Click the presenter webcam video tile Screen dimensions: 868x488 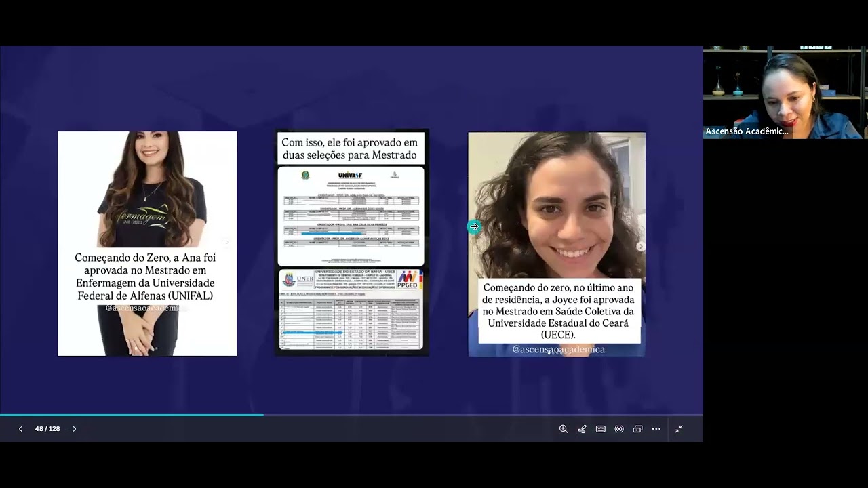pos(785,92)
